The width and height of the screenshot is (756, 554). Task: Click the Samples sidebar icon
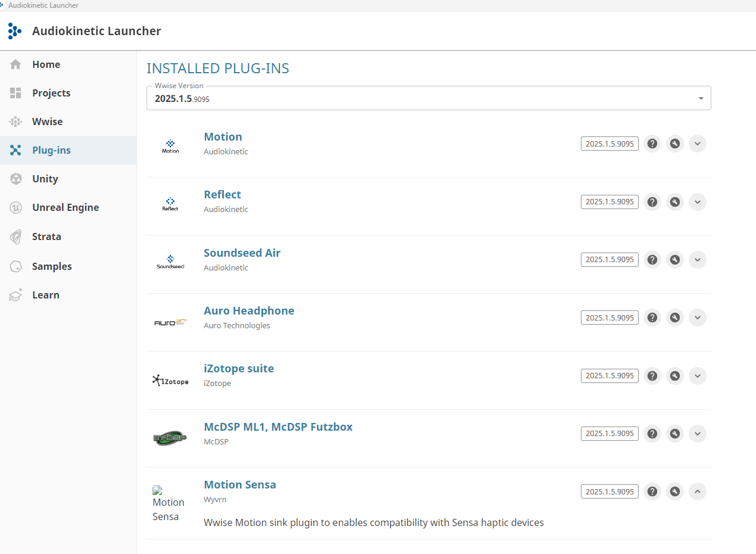coord(15,266)
